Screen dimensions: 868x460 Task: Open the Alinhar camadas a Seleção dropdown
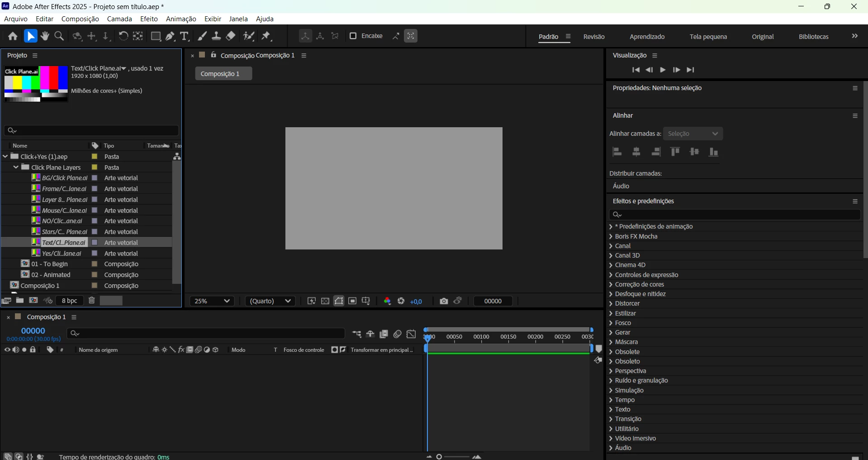pyautogui.click(x=693, y=134)
